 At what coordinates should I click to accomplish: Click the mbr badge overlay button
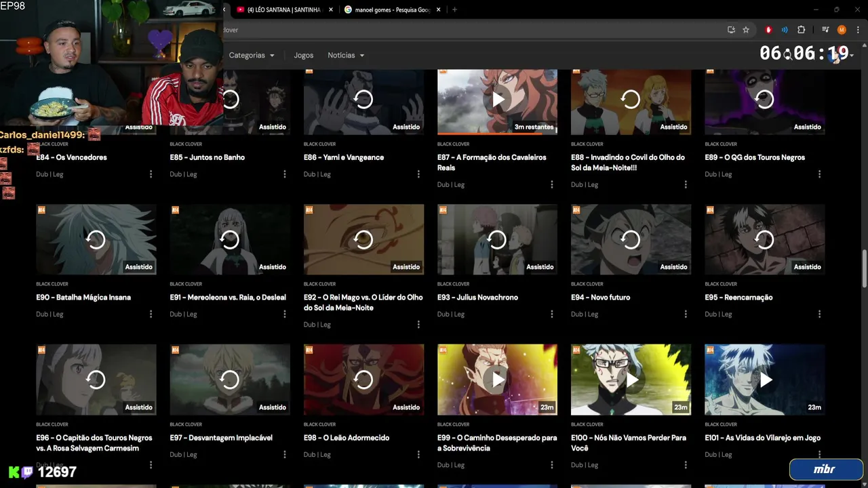(x=825, y=469)
